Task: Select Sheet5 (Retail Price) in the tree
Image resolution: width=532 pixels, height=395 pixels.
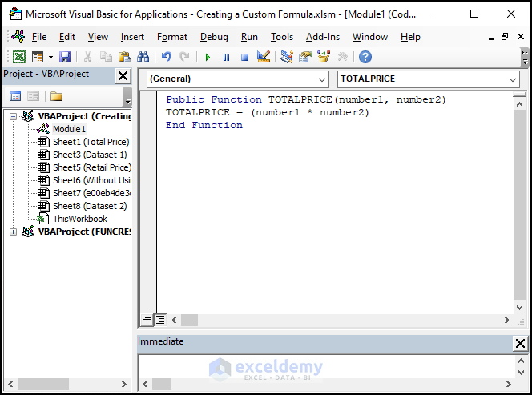Action: 91,167
